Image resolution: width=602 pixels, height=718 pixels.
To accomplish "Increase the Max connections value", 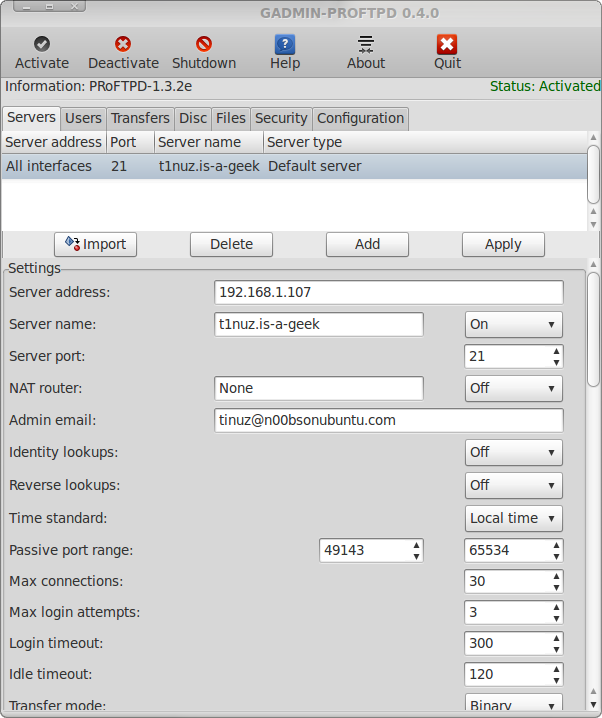I will click(556, 577).
